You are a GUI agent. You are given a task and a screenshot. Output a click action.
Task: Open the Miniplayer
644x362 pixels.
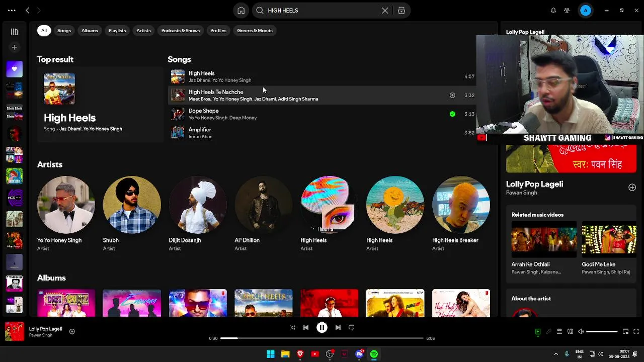click(625, 332)
